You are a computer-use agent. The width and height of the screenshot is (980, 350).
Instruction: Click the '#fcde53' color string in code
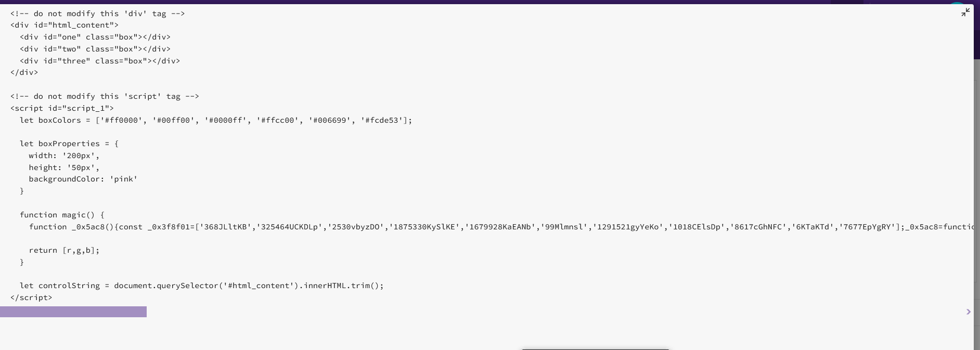tap(382, 120)
